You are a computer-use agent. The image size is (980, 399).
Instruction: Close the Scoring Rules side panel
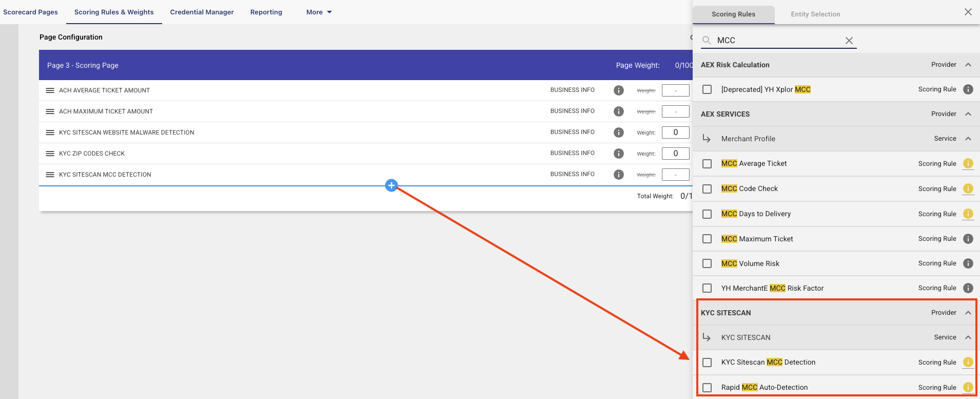[x=968, y=12]
